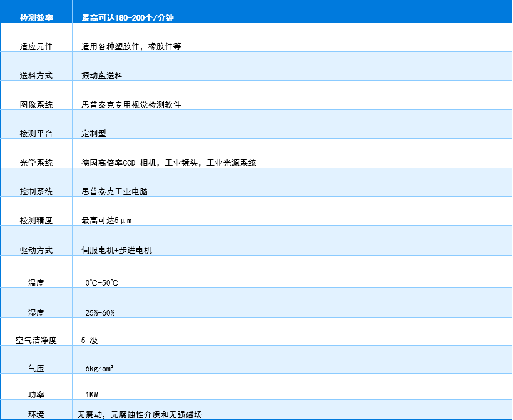Select the 振动盘送料 value cell
513x420 pixels.
(102, 76)
